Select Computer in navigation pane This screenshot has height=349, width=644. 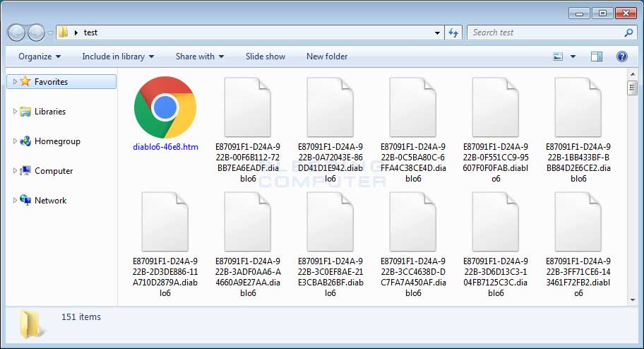coord(54,170)
